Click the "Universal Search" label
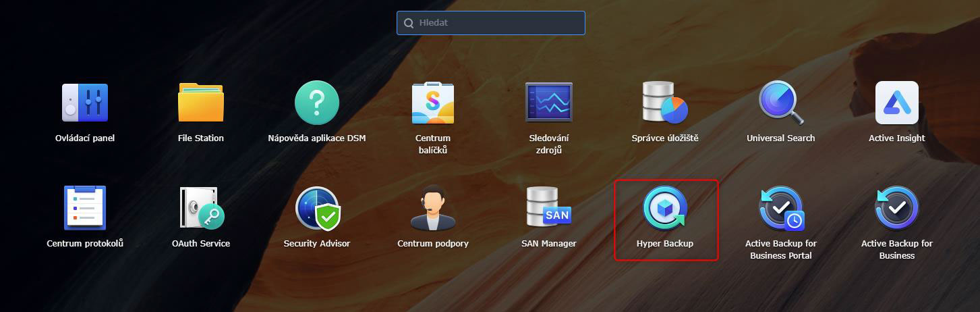 pos(781,138)
